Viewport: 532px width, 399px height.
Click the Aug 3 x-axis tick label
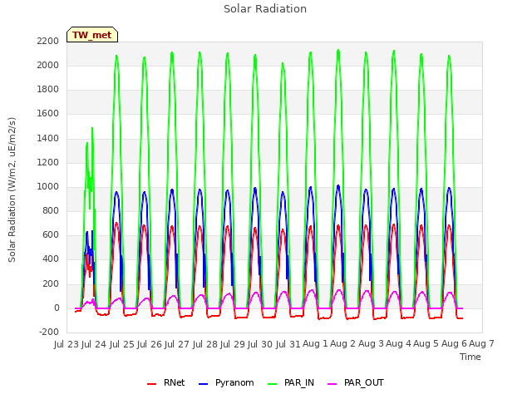pos(371,343)
